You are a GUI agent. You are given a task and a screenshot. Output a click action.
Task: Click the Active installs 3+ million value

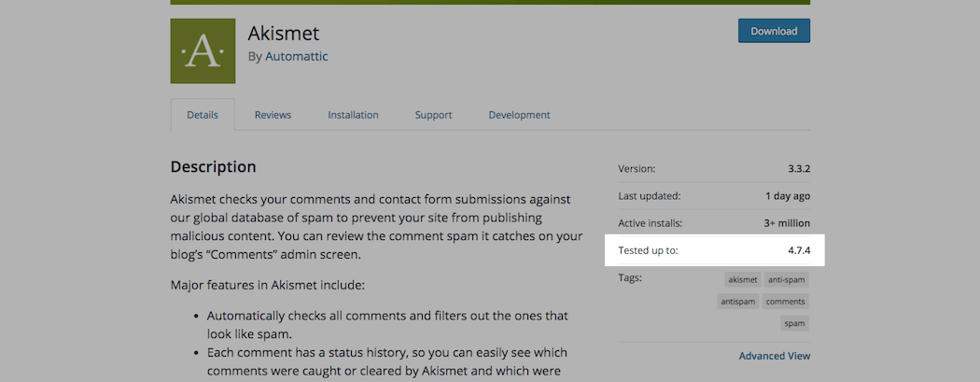[784, 223]
